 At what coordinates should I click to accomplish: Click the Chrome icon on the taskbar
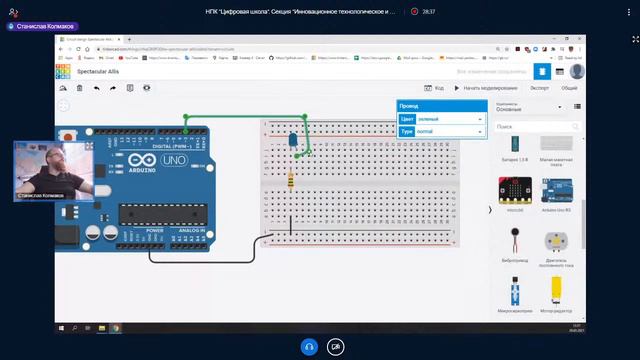(x=116, y=328)
